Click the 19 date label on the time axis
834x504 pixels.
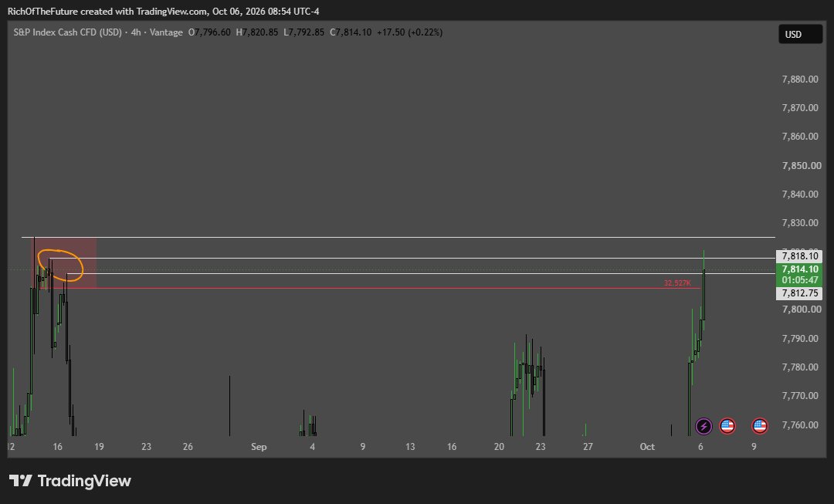(99, 447)
